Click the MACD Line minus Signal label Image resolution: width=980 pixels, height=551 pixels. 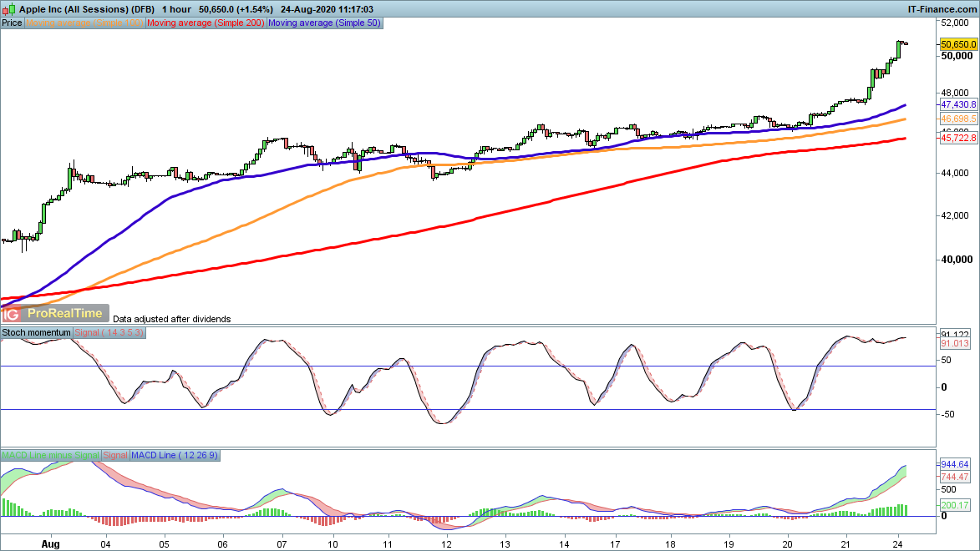[50, 455]
